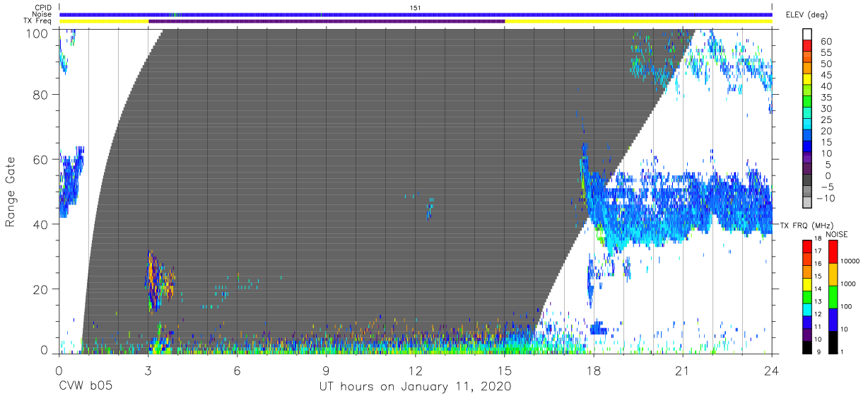Click y-axis tick label 100
Image resolution: width=868 pixels, height=401 pixels.
click(37, 33)
